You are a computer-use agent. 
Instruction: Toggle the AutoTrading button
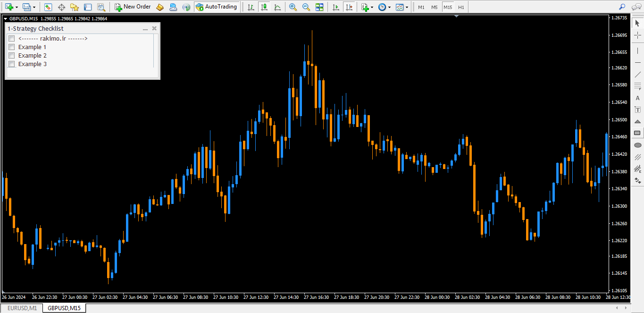point(217,7)
